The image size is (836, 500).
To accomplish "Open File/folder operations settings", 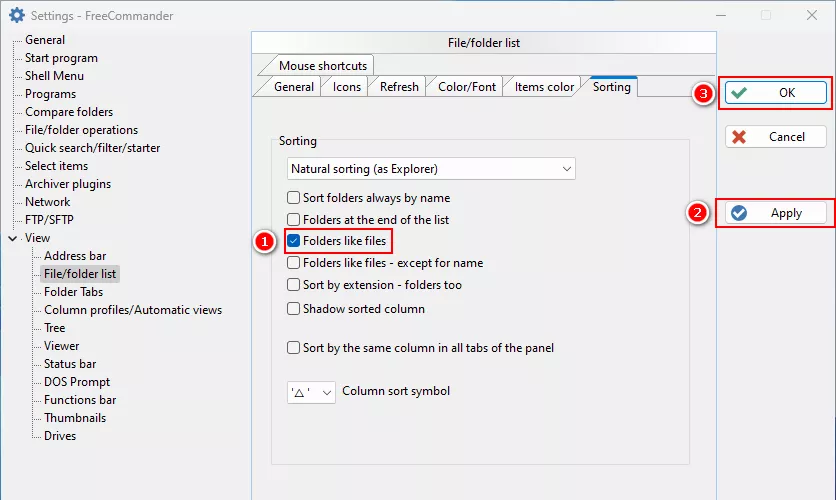I will coord(82,130).
